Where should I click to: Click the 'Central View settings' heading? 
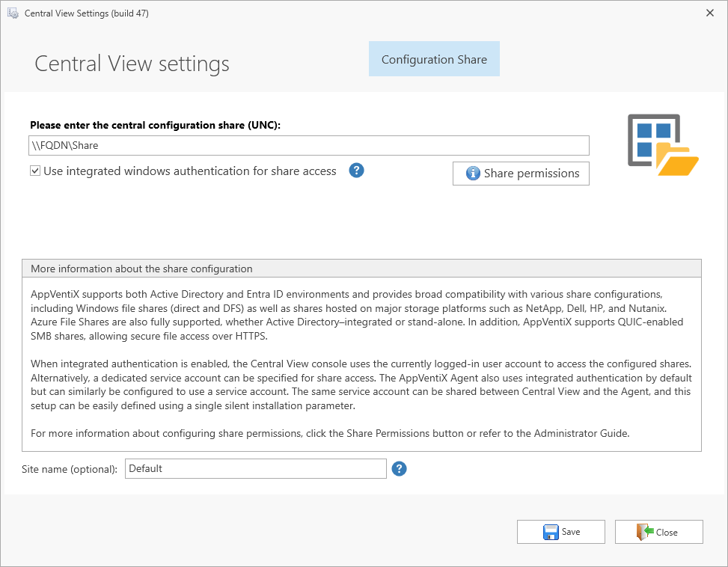tap(132, 64)
